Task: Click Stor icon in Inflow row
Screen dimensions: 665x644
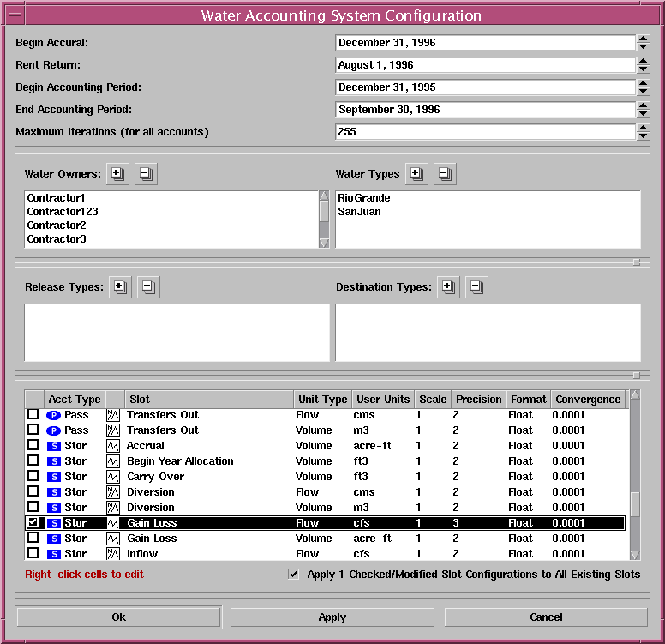Action: [53, 554]
